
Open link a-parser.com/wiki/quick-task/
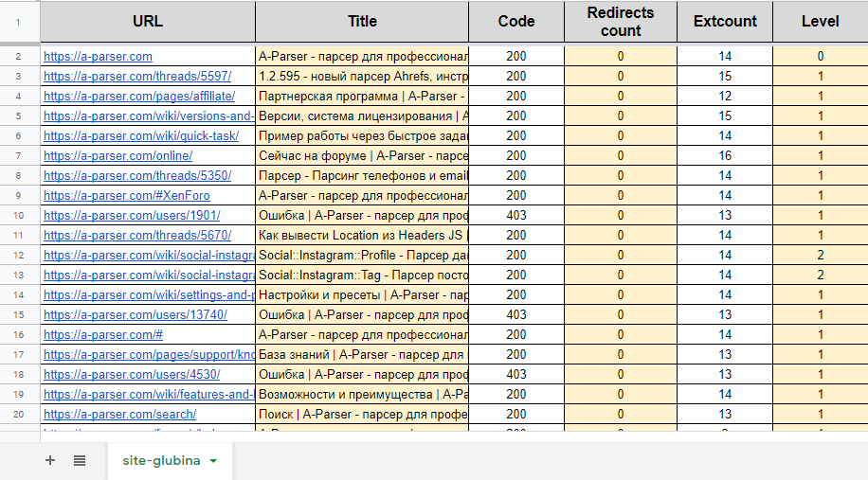pyautogui.click(x=141, y=136)
